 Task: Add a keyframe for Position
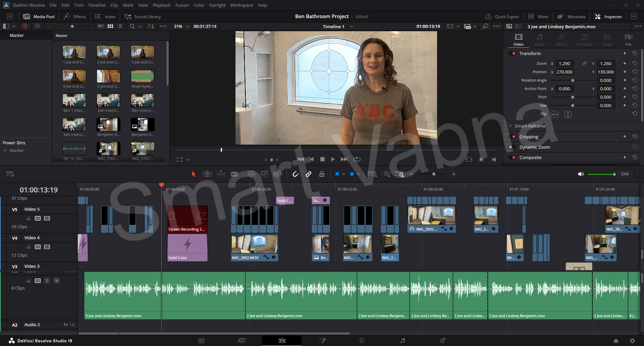pos(625,72)
